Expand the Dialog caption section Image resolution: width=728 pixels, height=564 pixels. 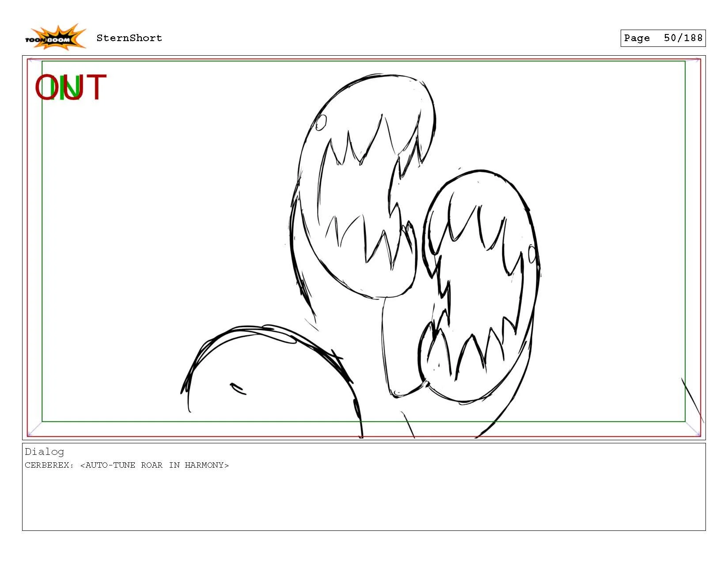pyautogui.click(x=44, y=452)
